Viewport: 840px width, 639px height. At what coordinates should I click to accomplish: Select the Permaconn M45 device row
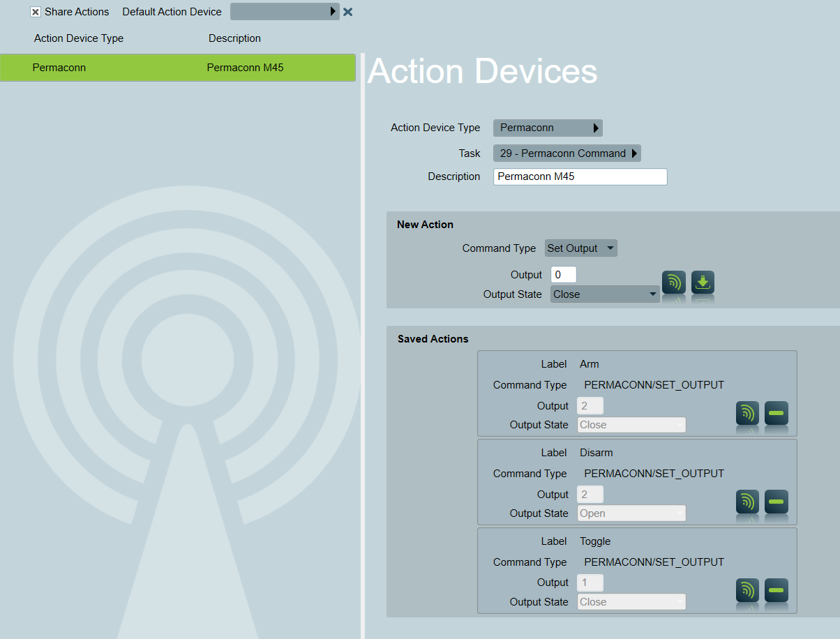[x=178, y=68]
